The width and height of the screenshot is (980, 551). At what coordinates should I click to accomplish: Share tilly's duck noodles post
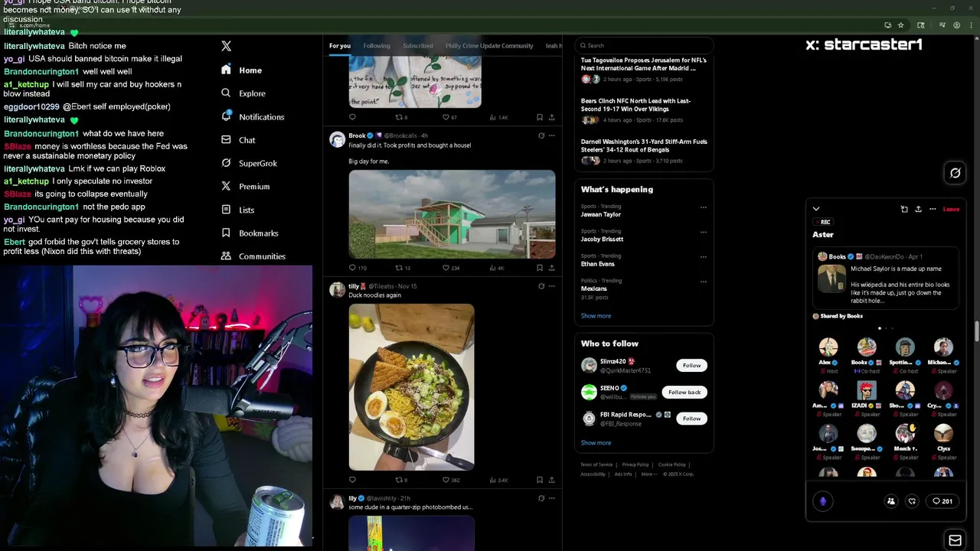point(551,480)
